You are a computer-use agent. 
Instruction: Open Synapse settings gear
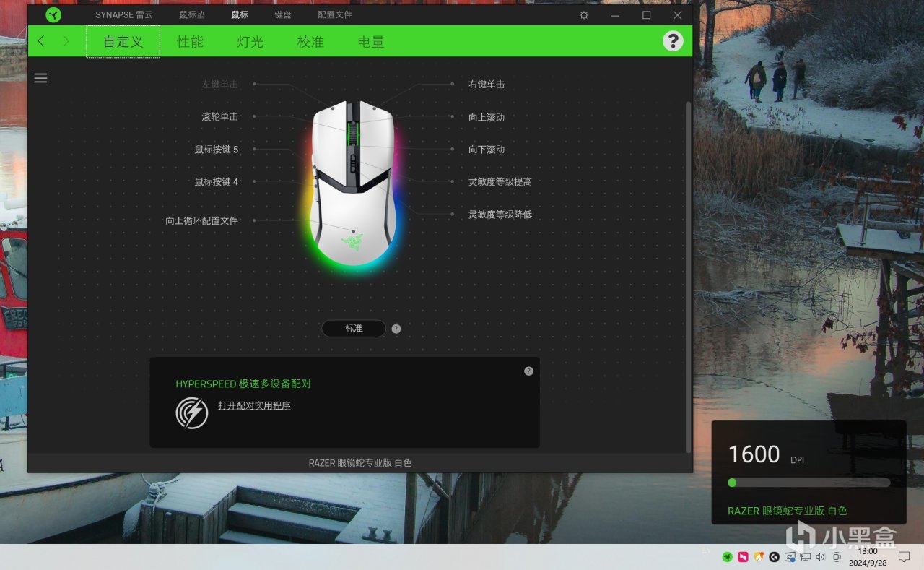click(x=584, y=15)
